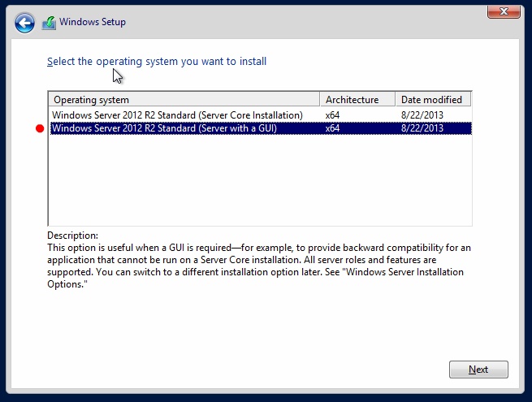Screen dimensions: 532x402
Task: Sort by Architecture column header
Action: [357, 100]
